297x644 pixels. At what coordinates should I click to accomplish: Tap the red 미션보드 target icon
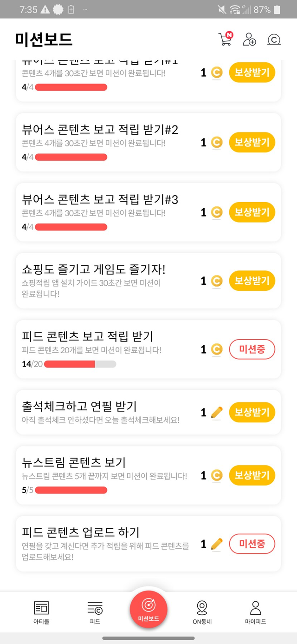[x=148, y=605]
